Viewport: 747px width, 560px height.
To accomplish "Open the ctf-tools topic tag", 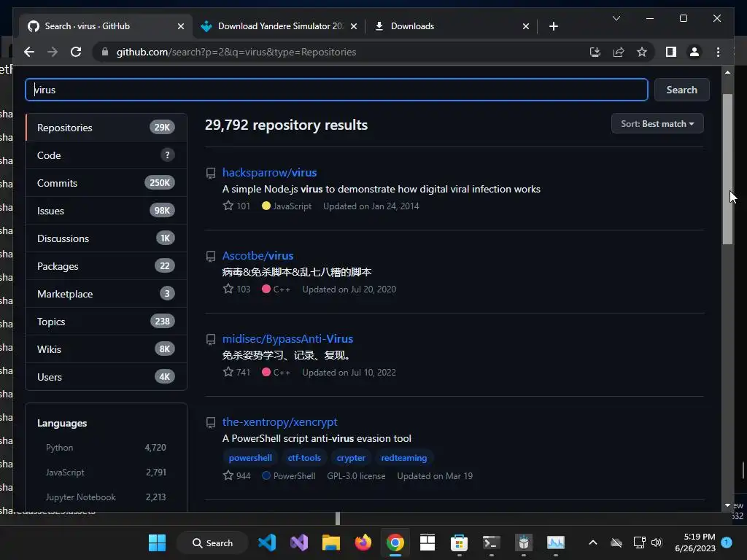I will [x=304, y=458].
